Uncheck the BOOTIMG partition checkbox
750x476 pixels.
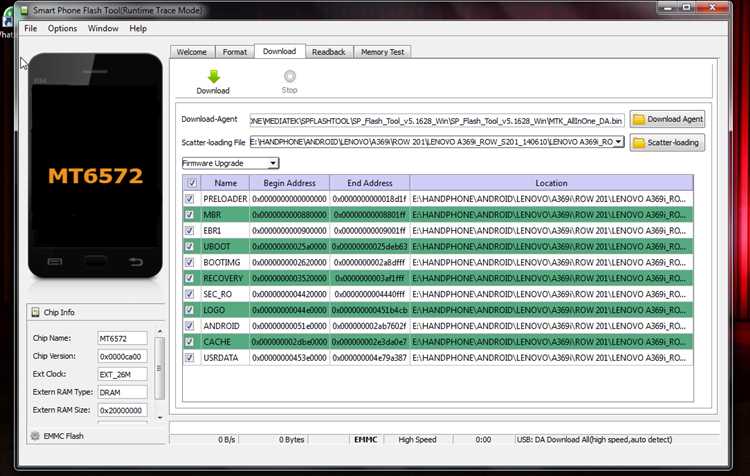point(189,262)
